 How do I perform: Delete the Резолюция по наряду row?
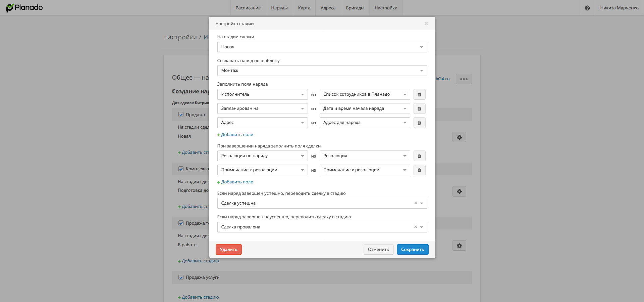tap(419, 156)
